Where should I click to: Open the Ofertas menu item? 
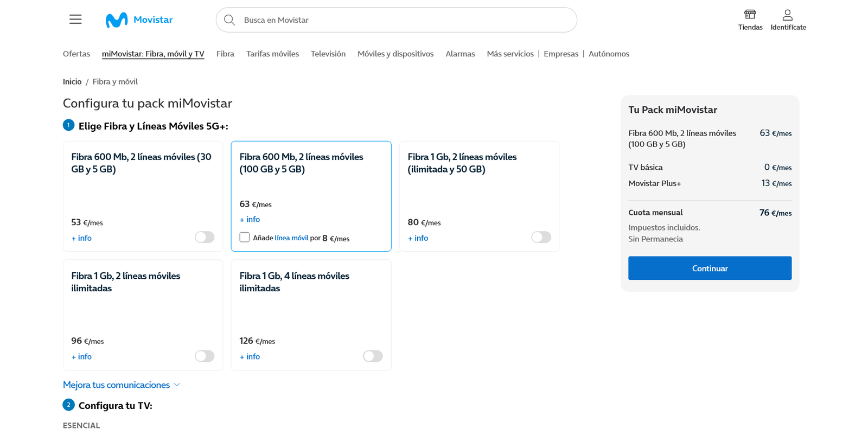click(76, 54)
